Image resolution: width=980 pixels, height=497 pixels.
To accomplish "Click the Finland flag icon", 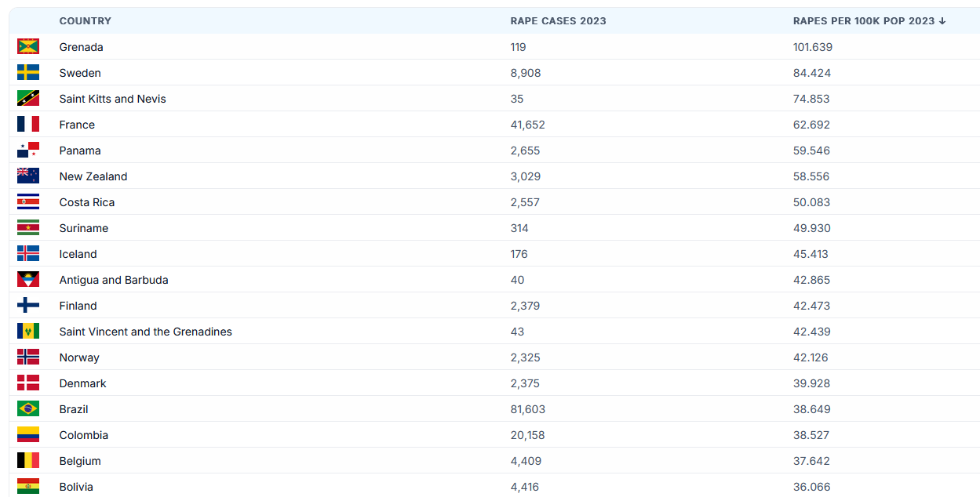I will (x=28, y=306).
